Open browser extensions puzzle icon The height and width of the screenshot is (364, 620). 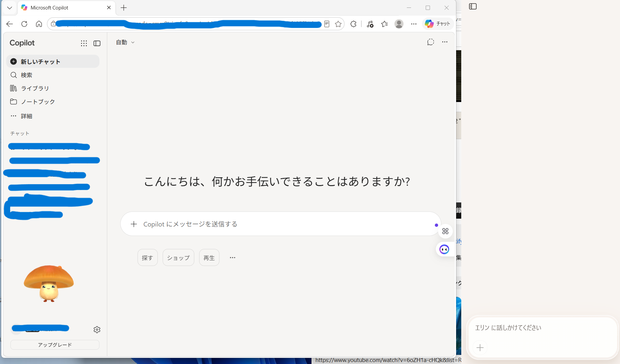pyautogui.click(x=353, y=24)
